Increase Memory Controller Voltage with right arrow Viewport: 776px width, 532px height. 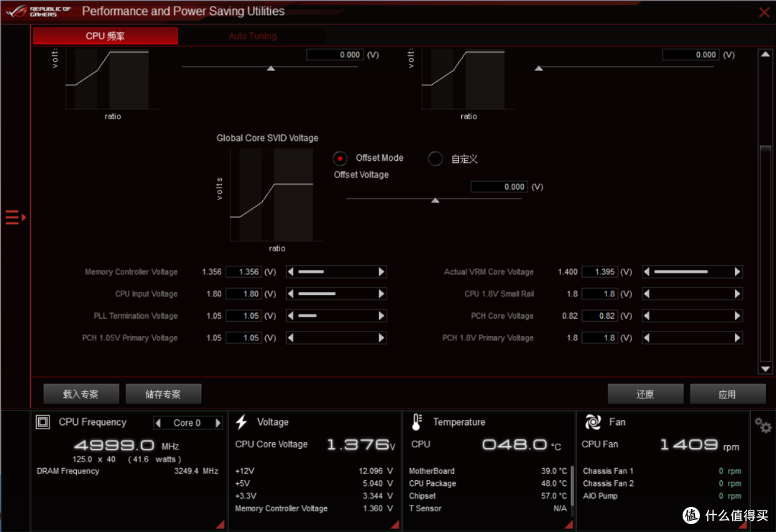click(x=381, y=271)
